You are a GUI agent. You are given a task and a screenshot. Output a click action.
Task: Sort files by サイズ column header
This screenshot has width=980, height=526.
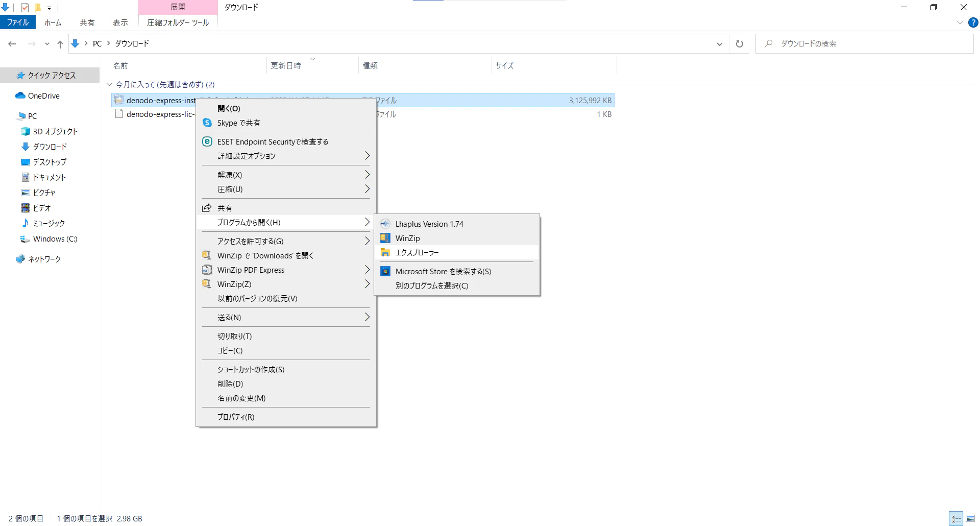point(554,65)
